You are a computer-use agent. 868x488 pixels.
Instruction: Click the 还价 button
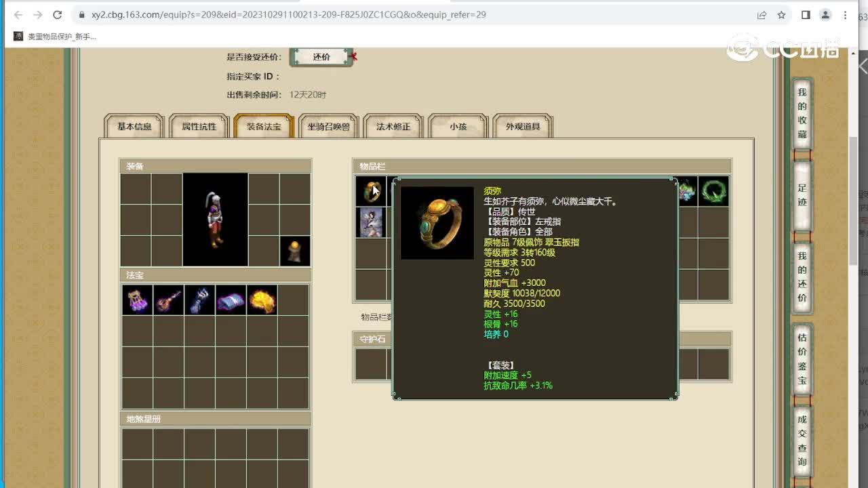point(321,58)
